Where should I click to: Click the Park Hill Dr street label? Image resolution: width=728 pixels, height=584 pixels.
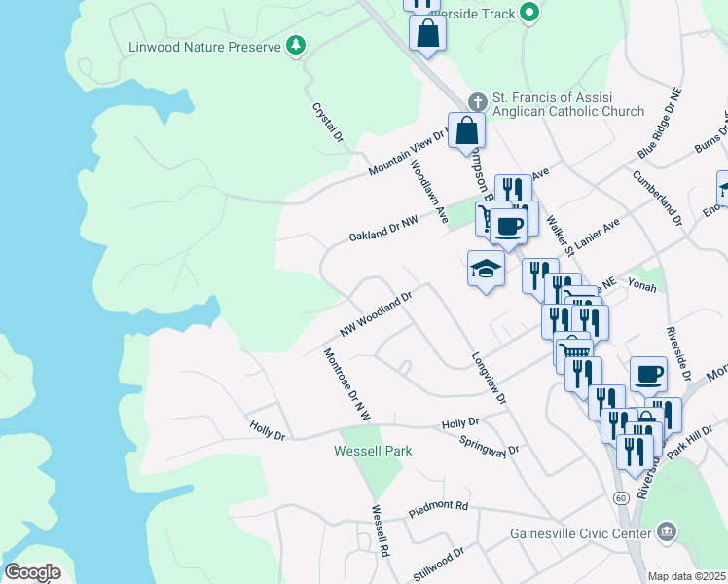point(689,443)
